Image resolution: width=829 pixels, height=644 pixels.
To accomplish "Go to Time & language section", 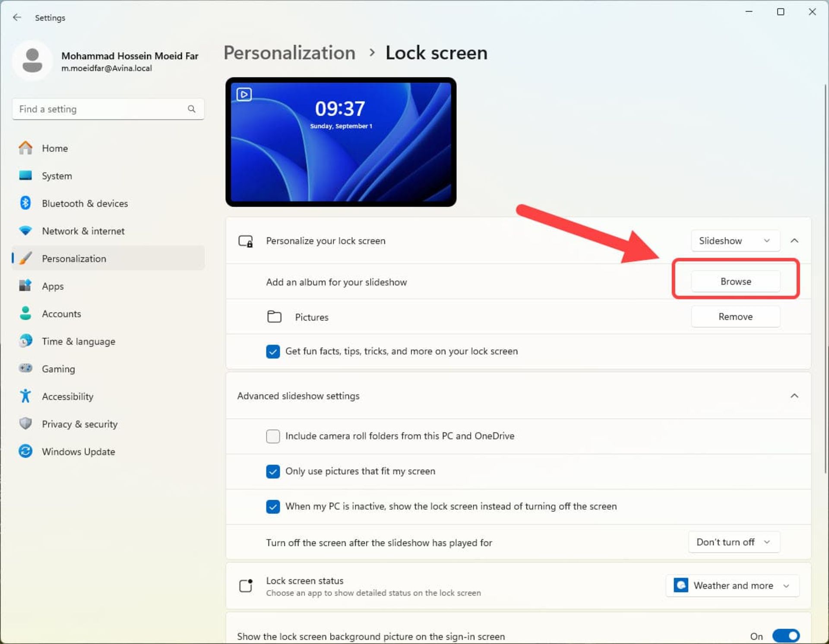I will click(x=78, y=341).
